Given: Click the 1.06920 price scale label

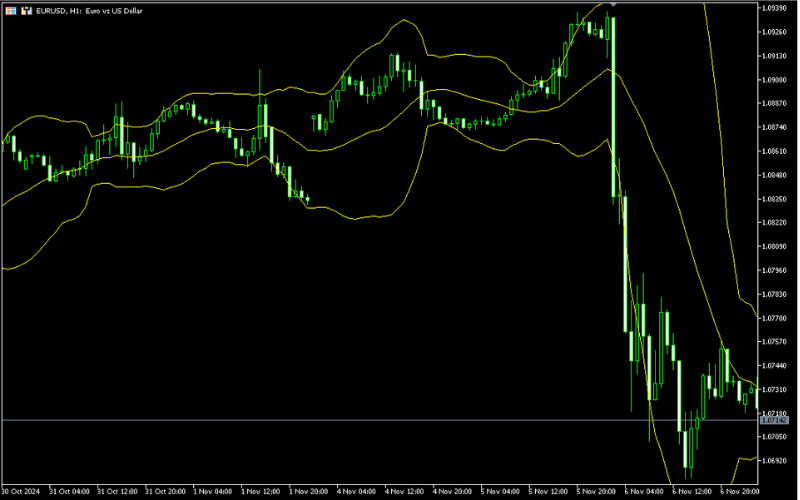Looking at the screenshot, I should tap(774, 461).
